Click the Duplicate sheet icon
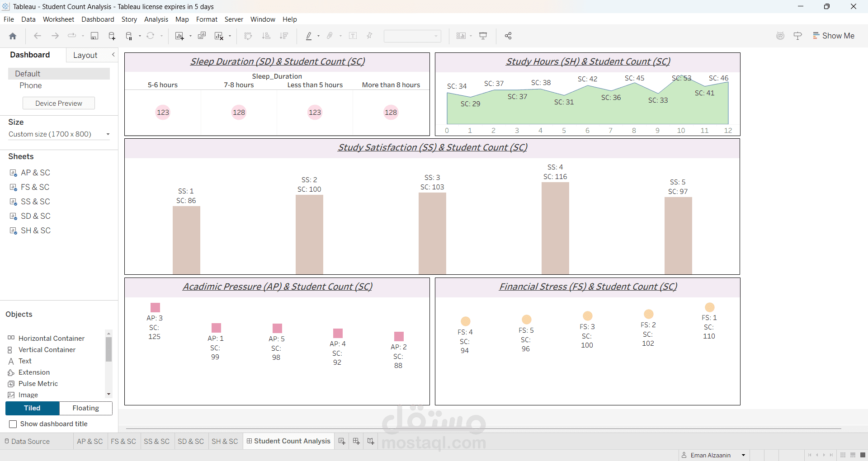The image size is (868, 461). click(202, 36)
